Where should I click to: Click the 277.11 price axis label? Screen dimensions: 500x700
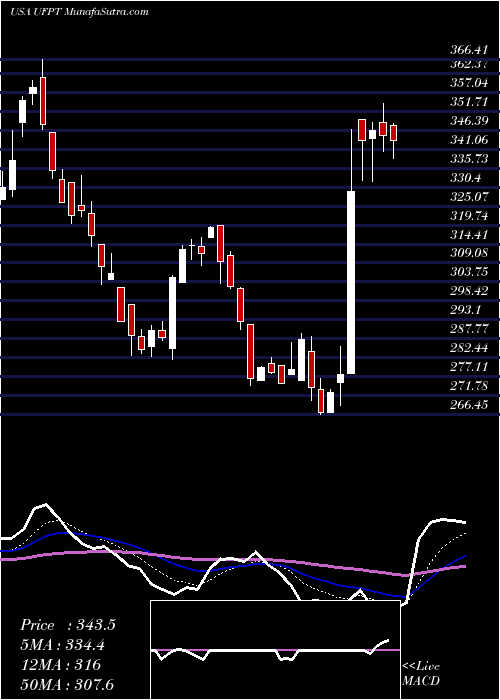tap(469, 367)
